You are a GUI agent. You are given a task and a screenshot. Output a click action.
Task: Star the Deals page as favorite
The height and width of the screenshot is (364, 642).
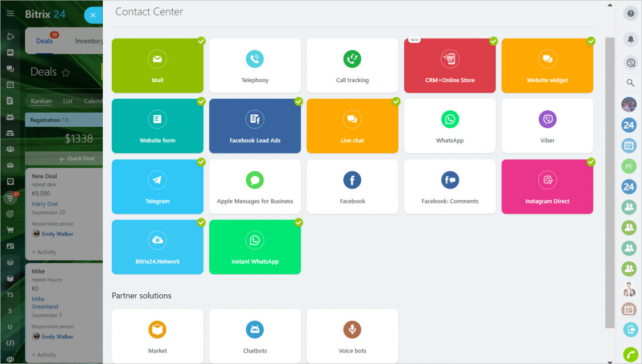point(66,73)
